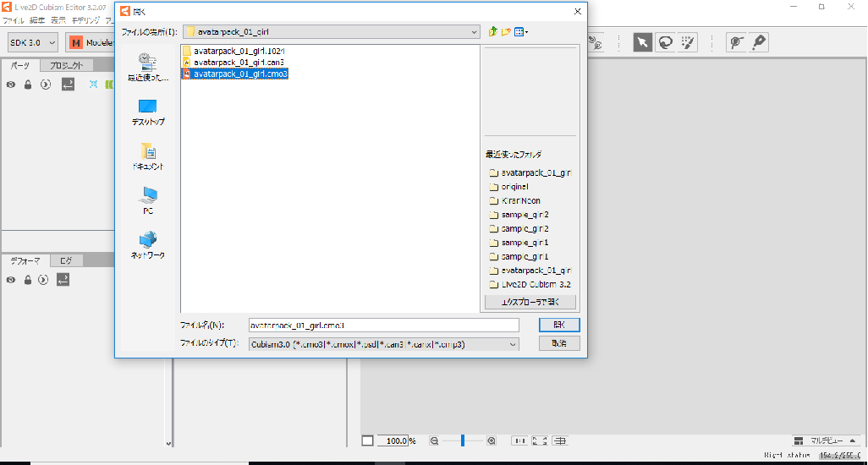
Task: Create new folder via dialog toolbar icon
Action: 507,32
